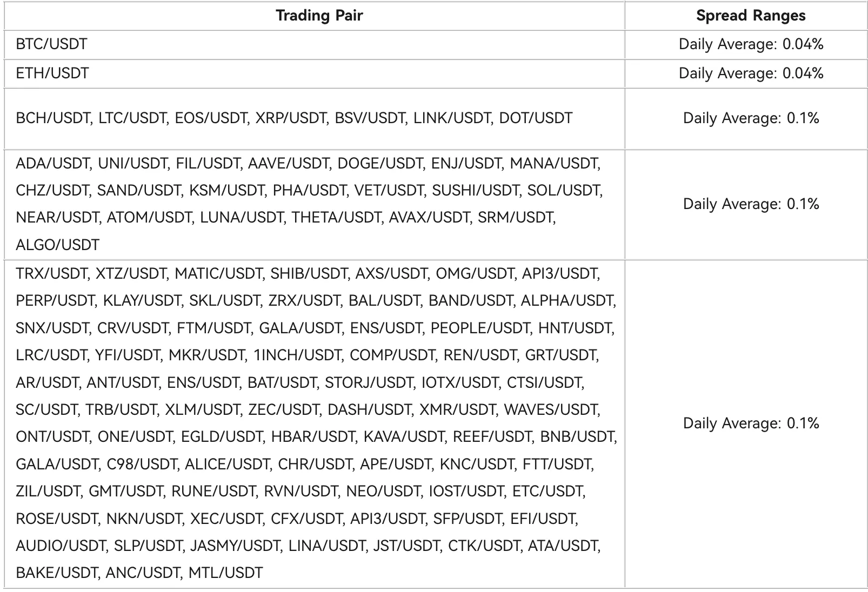Click Daily Average 0.1% beside BCH/USDT row
Image resolution: width=868 pixels, height=592 pixels.
pyautogui.click(x=751, y=118)
